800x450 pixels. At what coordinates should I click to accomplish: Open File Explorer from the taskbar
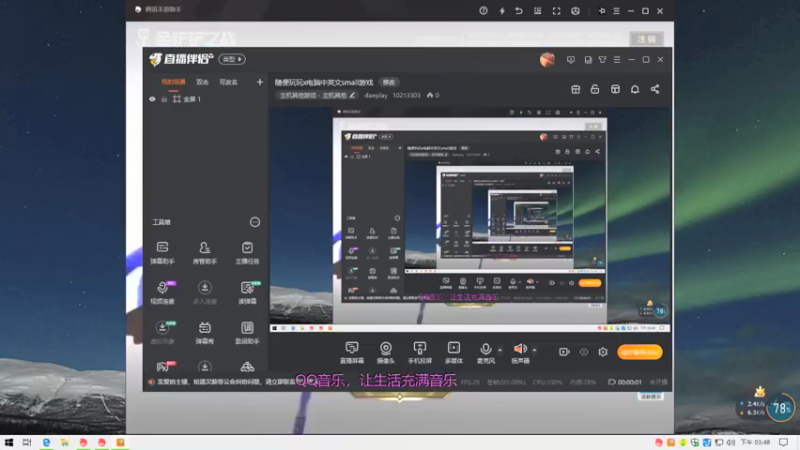(65, 442)
